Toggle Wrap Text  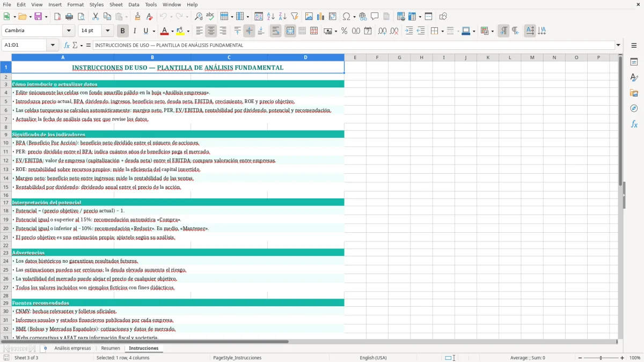[275, 31]
